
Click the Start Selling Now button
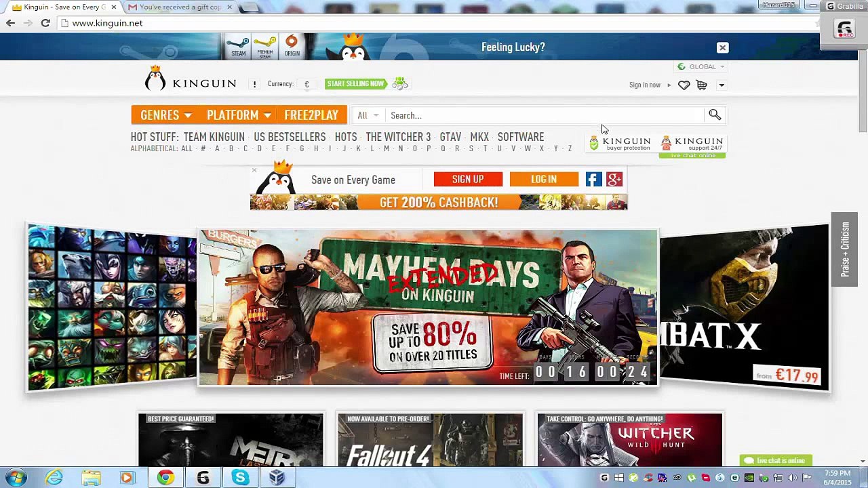point(355,83)
